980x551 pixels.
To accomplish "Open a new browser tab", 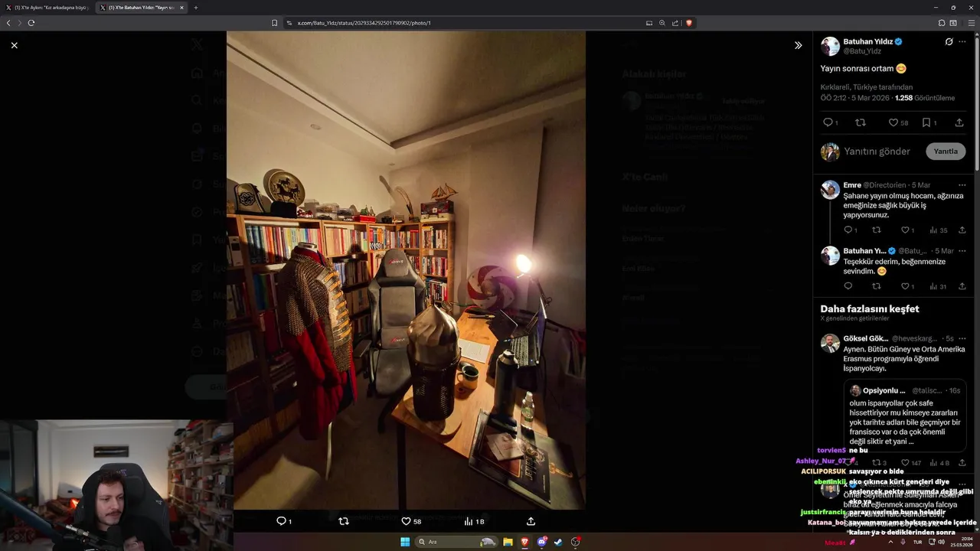I will point(196,8).
